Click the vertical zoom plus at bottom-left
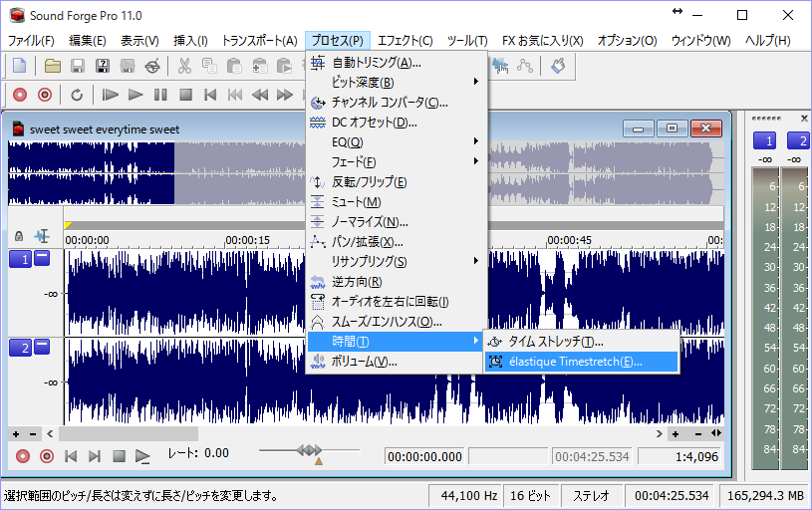 point(16,434)
